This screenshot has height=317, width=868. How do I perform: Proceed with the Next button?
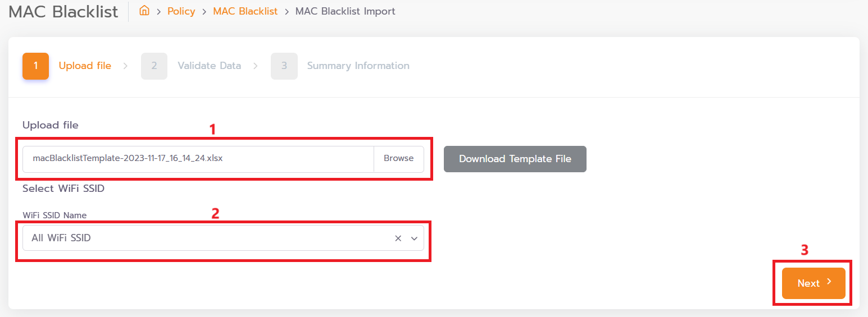814,283
